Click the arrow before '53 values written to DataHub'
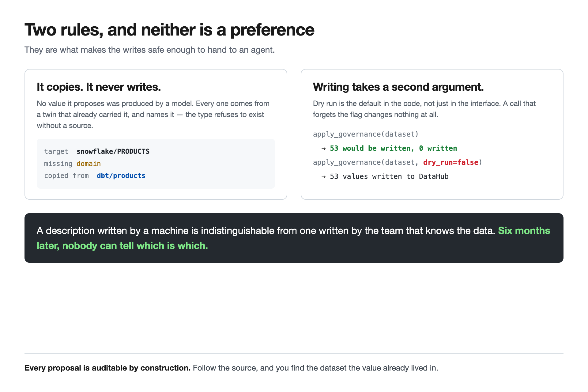The width and height of the screenshot is (588, 392). (323, 177)
